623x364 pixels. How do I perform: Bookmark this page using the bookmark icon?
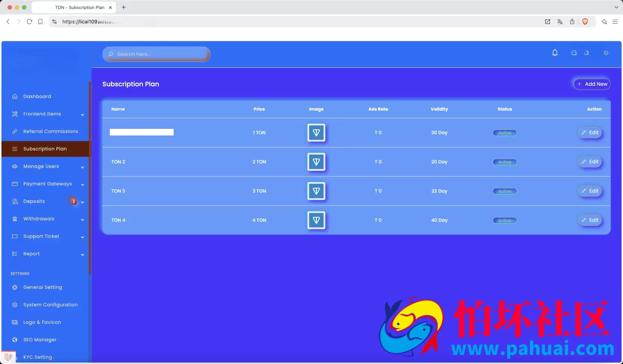coord(40,22)
